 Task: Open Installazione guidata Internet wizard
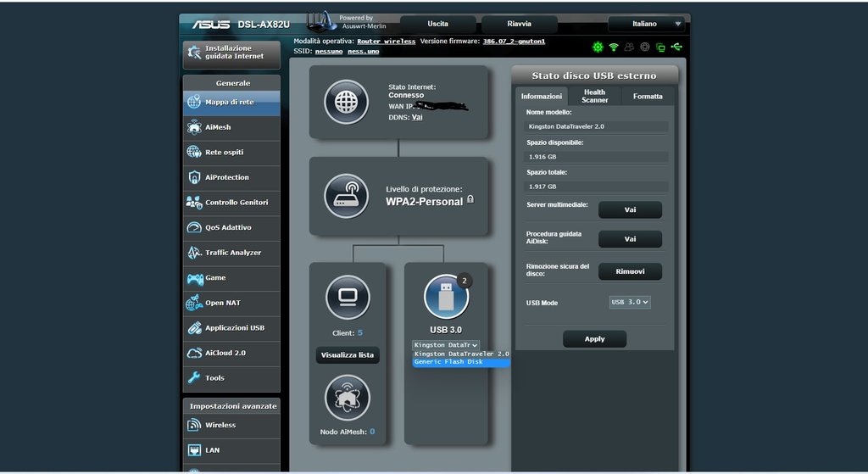(x=231, y=53)
